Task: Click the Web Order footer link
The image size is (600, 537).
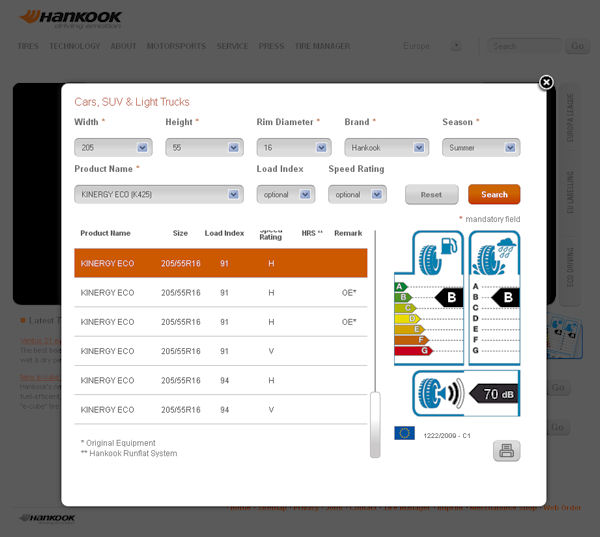Action: coord(562,508)
